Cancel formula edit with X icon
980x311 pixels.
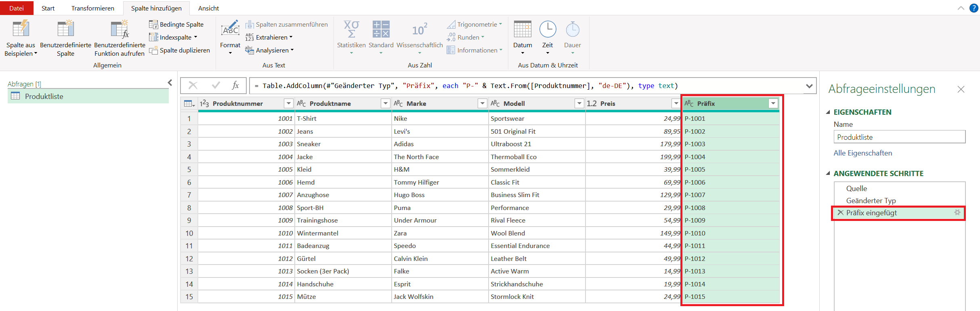point(193,85)
